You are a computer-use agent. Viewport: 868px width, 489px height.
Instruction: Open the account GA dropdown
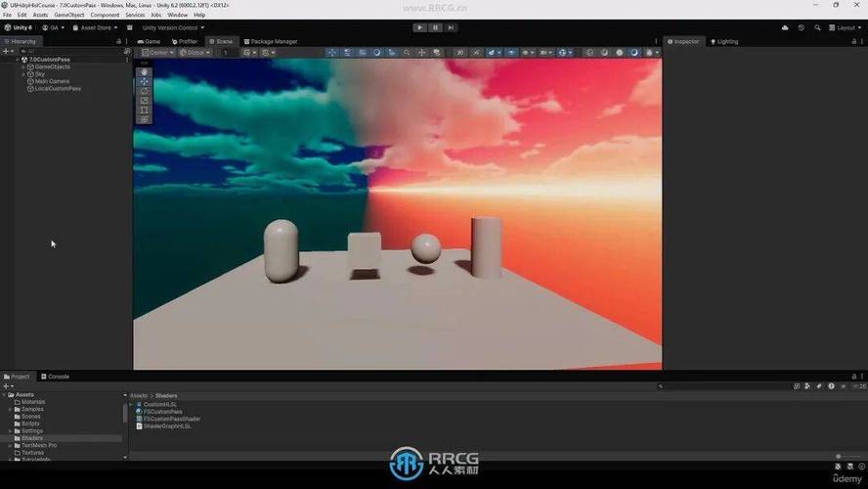point(53,27)
